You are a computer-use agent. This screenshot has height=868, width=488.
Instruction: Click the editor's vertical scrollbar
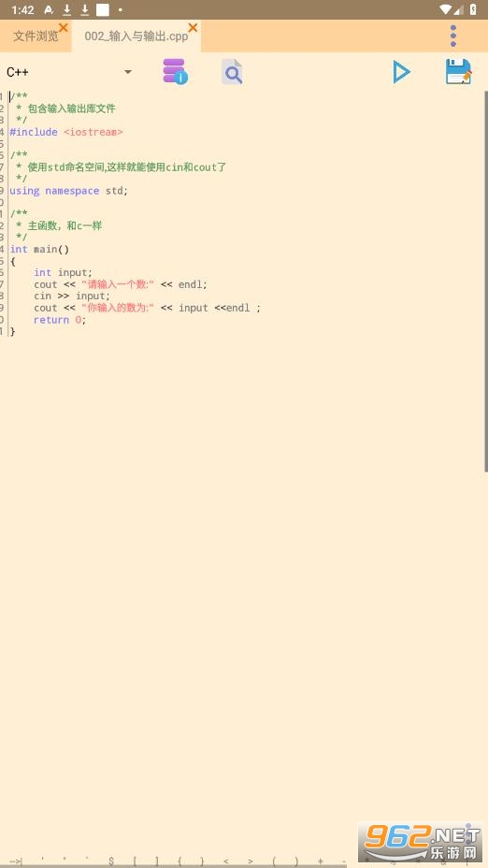(x=486, y=282)
